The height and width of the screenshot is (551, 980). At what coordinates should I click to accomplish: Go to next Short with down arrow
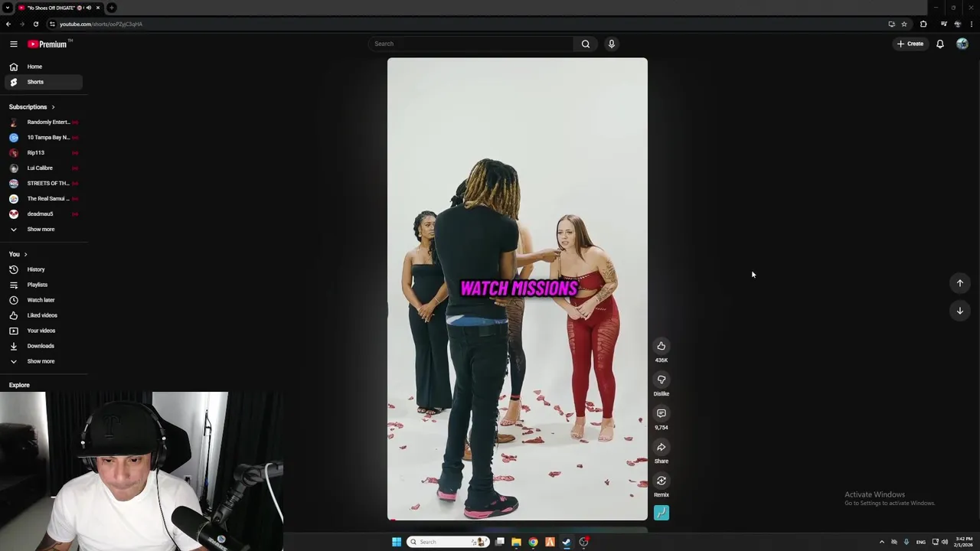coord(960,311)
